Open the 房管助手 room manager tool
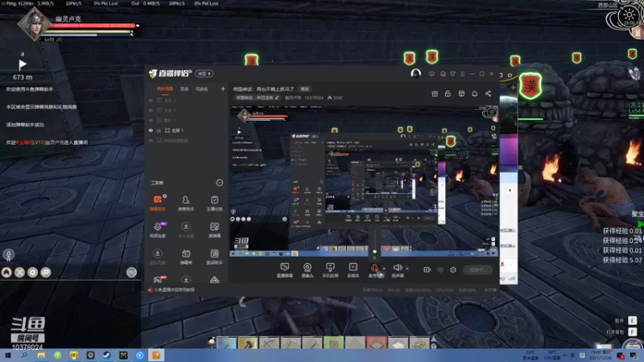Screen dimensions: 644x362 pos(186,203)
